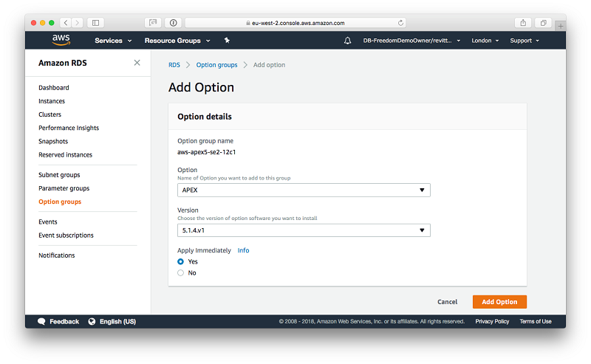Image resolution: width=591 pixels, height=364 pixels.
Task: Close the Amazon RDS sidebar panel
Action: [137, 63]
